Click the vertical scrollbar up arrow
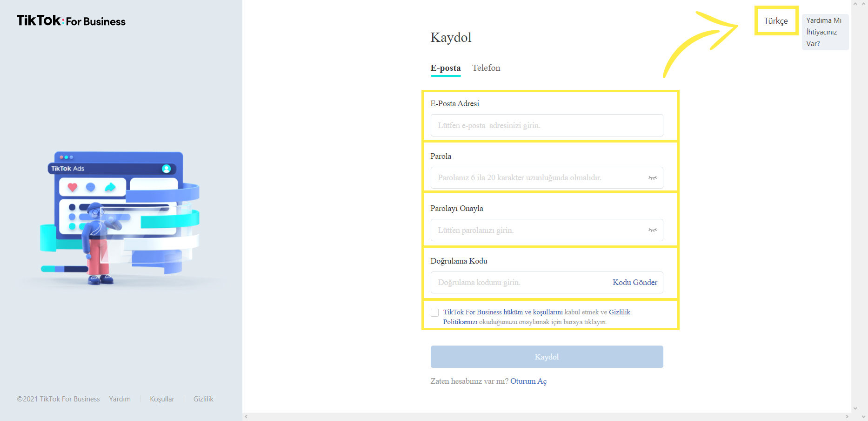Screen dimensions: 868x421 click(855, 4)
